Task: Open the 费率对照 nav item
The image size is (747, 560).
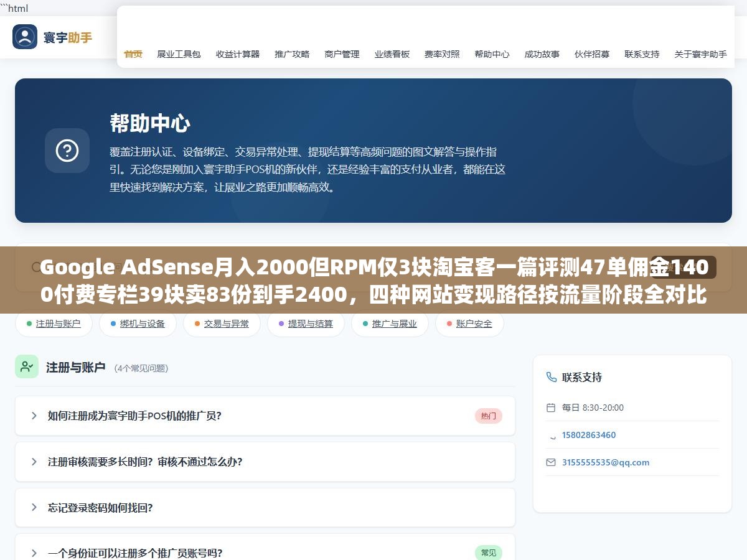Action: [x=442, y=54]
